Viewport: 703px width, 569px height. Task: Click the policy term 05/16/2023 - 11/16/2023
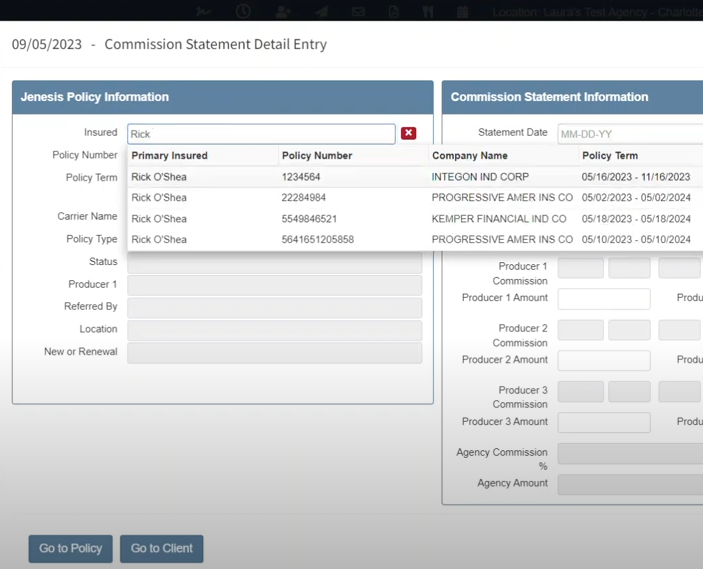[636, 177]
